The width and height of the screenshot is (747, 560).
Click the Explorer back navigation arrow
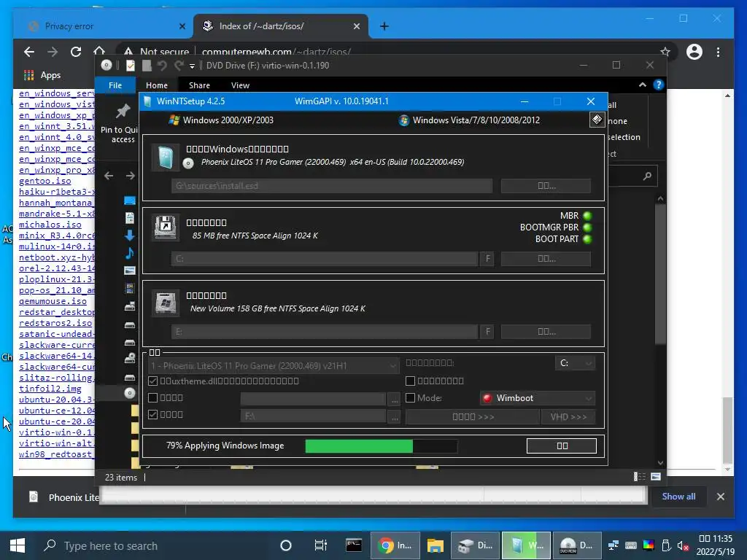point(109,176)
